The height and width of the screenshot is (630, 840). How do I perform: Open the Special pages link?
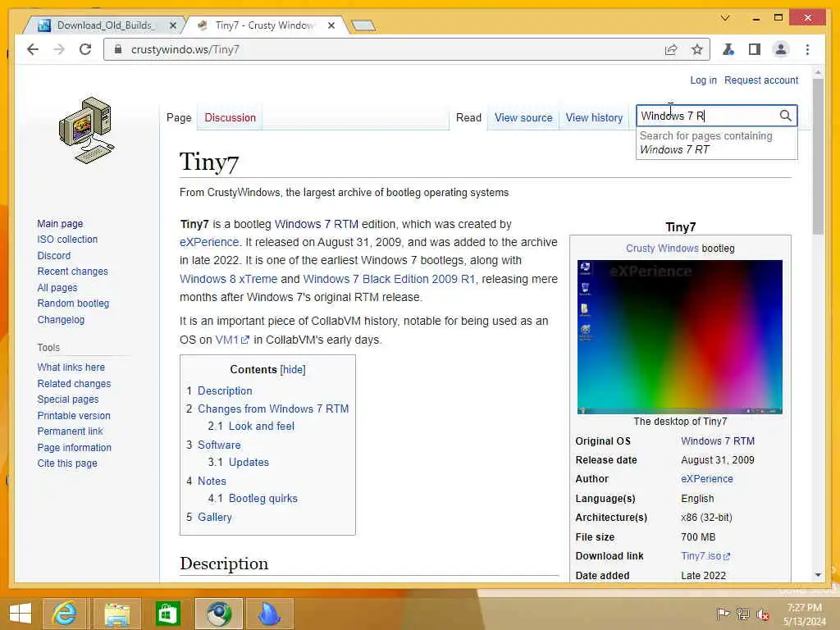(68, 399)
